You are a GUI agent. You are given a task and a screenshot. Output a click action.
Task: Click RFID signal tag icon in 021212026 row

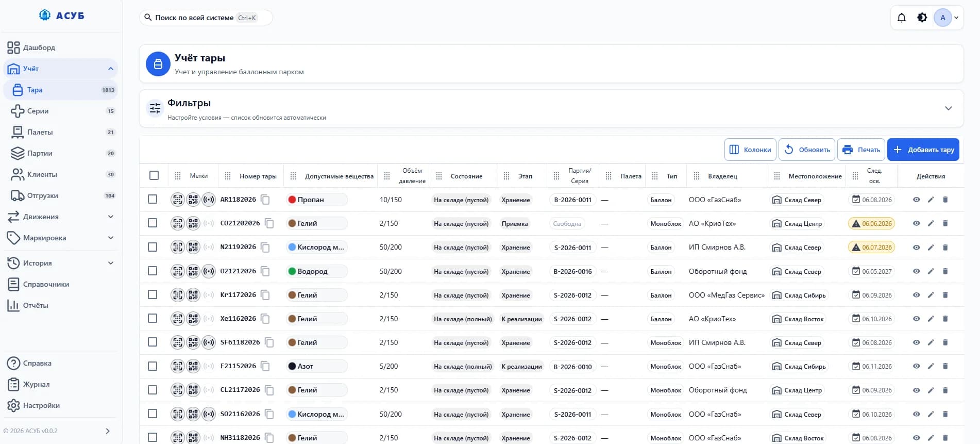pyautogui.click(x=209, y=271)
